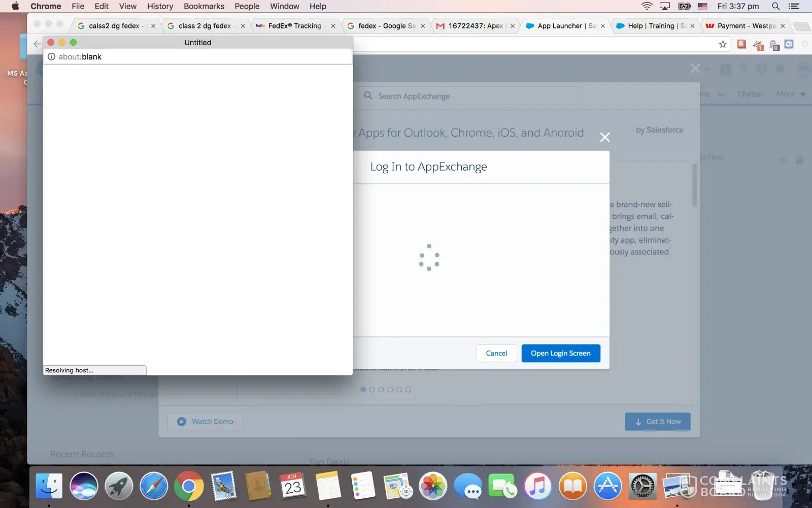
Task: Click Cancel in the Log In dialog
Action: 496,353
